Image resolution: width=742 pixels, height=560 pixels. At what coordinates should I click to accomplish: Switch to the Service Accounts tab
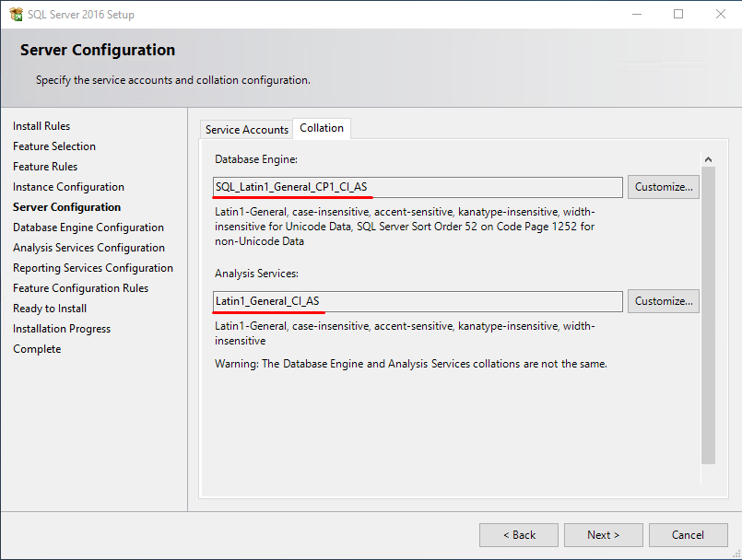[x=246, y=130]
